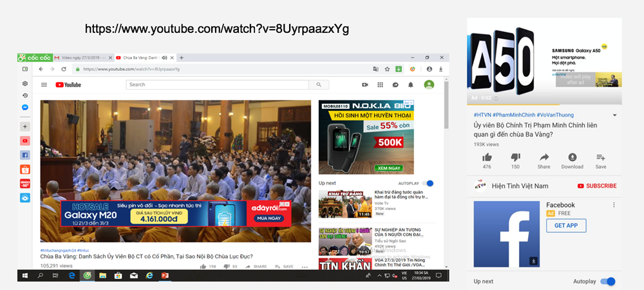Expand the mobile video description arrow
This screenshot has height=290, width=644.
pyautogui.click(x=615, y=115)
